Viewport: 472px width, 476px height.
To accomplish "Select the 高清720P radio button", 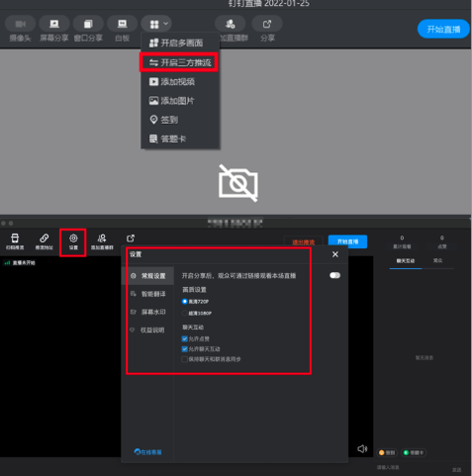I will 185,302.
